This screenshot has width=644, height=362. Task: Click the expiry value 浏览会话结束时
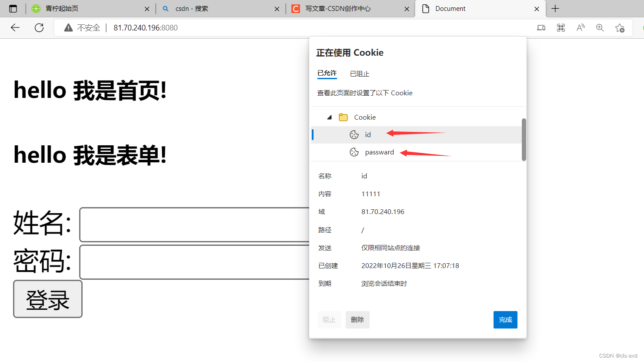[384, 284]
